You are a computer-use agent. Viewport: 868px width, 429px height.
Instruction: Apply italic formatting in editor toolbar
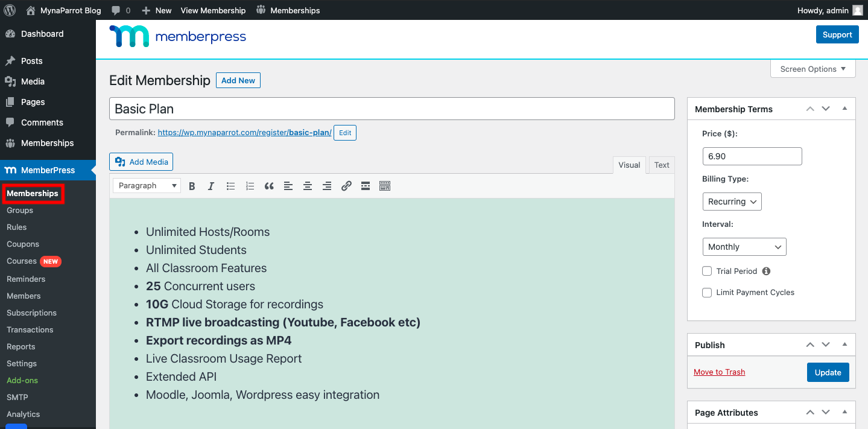[211, 186]
